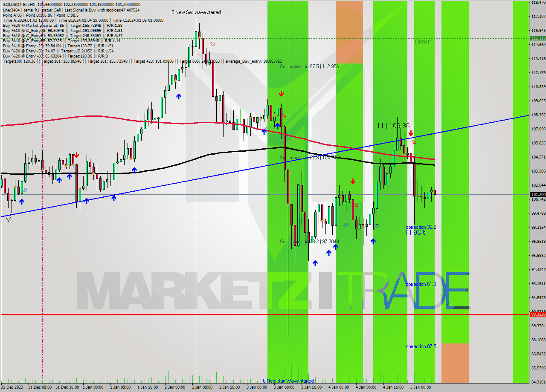546x392 pixels.
Task: Click the red 90.3530 stop level tag
Action: pos(537,314)
